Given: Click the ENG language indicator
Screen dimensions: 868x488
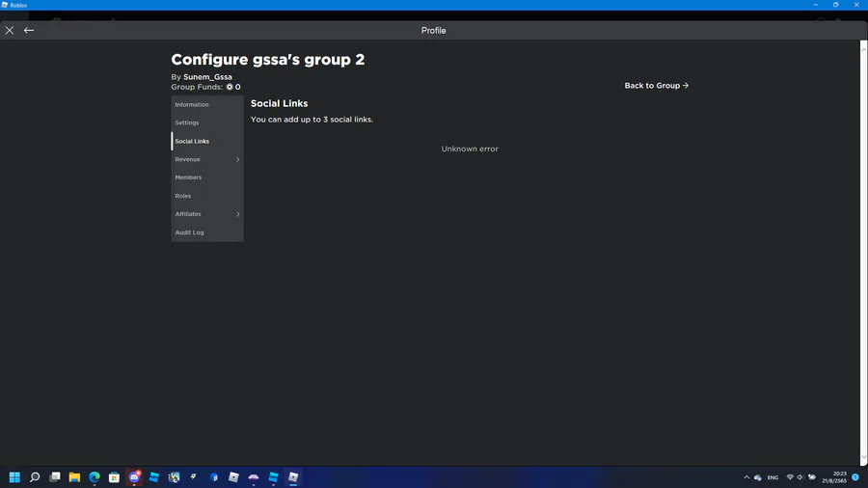Looking at the screenshot, I should click(x=773, y=477).
